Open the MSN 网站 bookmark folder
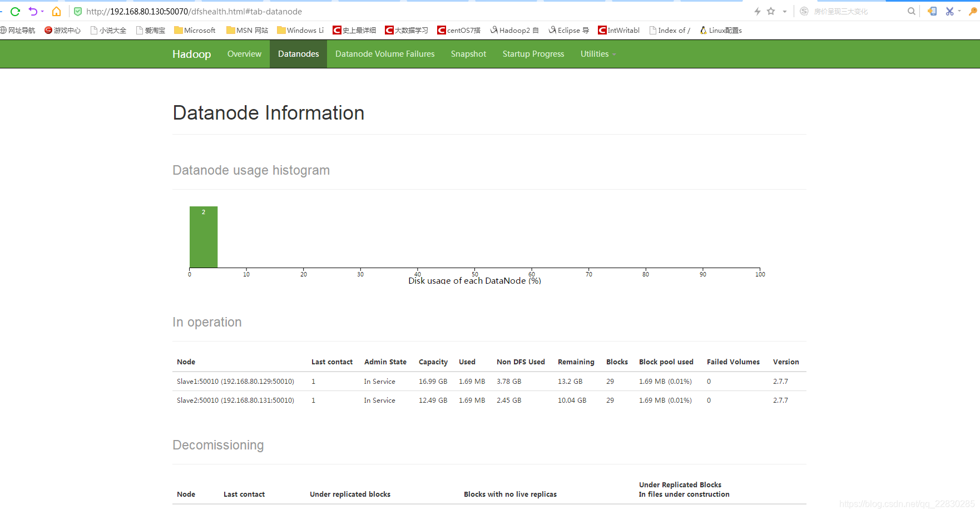Screen dimensions: 980x514 [x=247, y=31]
